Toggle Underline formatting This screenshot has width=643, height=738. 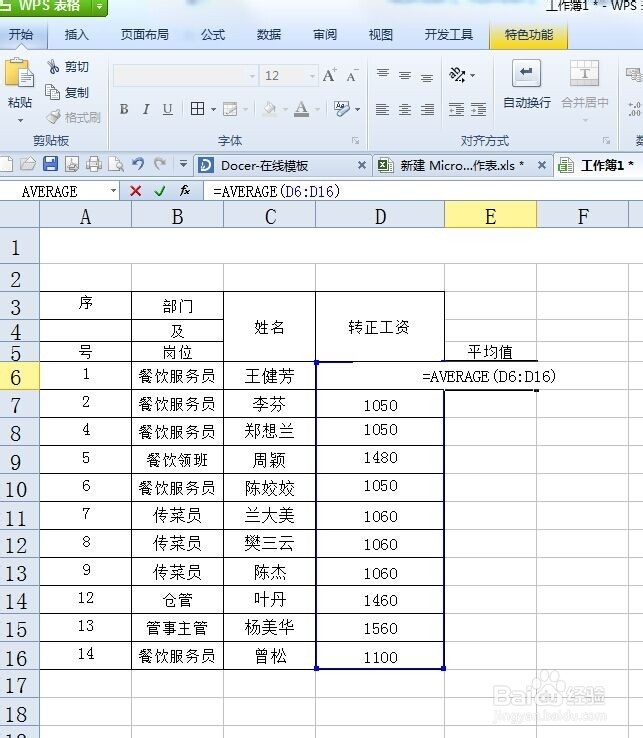168,109
